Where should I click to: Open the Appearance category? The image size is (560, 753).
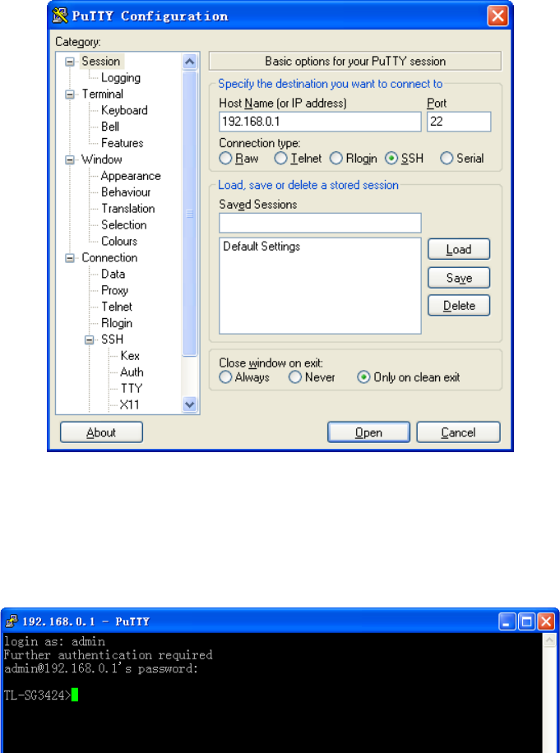131,176
